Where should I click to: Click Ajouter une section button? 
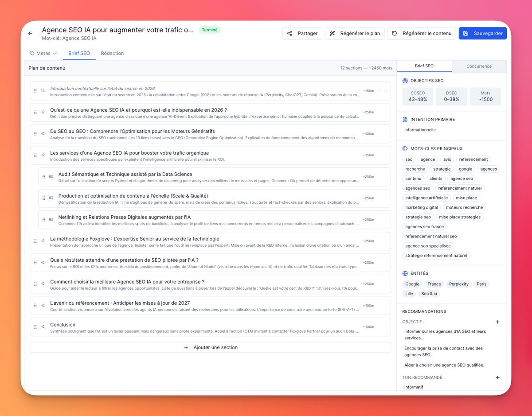211,347
